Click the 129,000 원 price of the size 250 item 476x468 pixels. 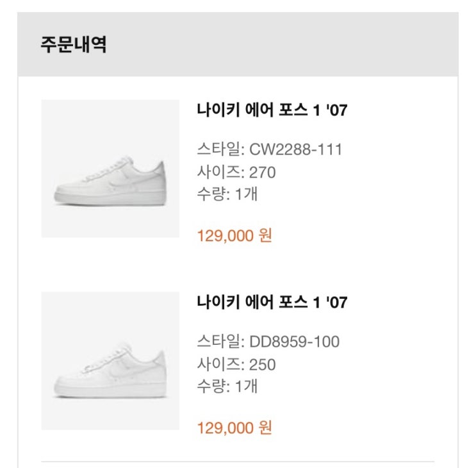point(234,428)
